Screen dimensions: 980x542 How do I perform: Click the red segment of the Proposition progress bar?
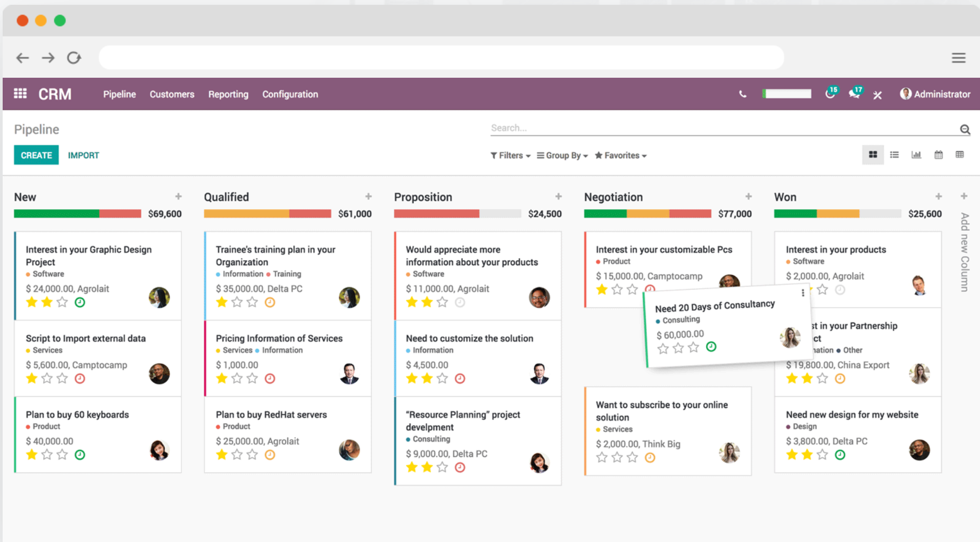tap(436, 213)
